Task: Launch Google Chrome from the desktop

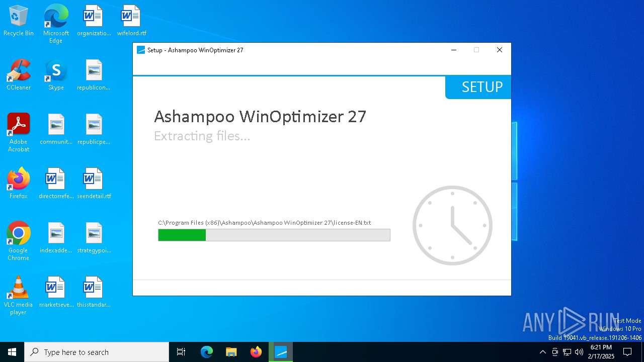Action: pyautogui.click(x=19, y=241)
